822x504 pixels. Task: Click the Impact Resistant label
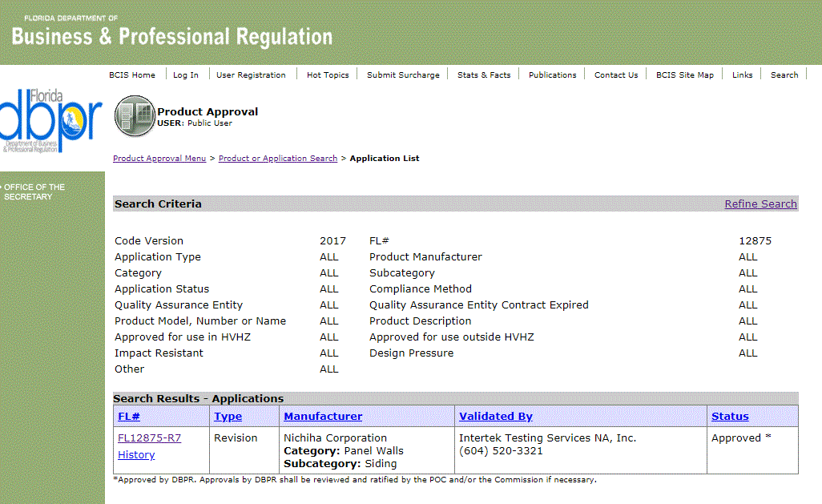pyautogui.click(x=159, y=353)
